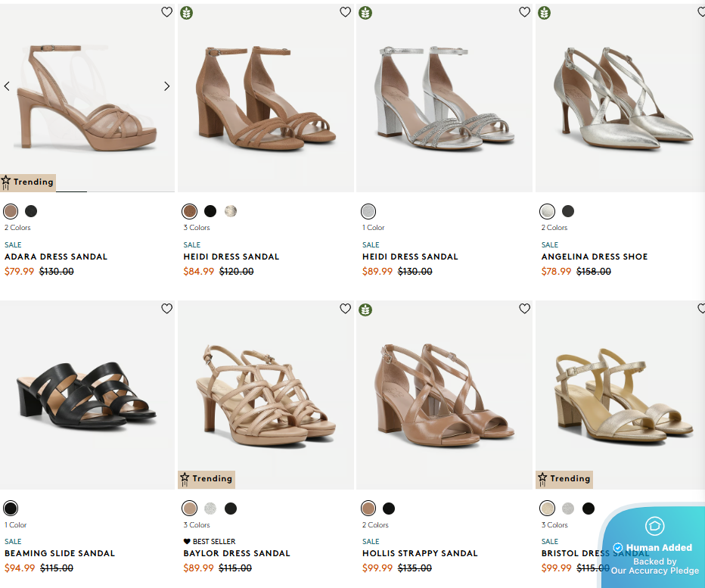Viewport: 705px width, 588px height.
Task: Select silver swatch for Bristol Dress Sandal
Action: pos(568,509)
